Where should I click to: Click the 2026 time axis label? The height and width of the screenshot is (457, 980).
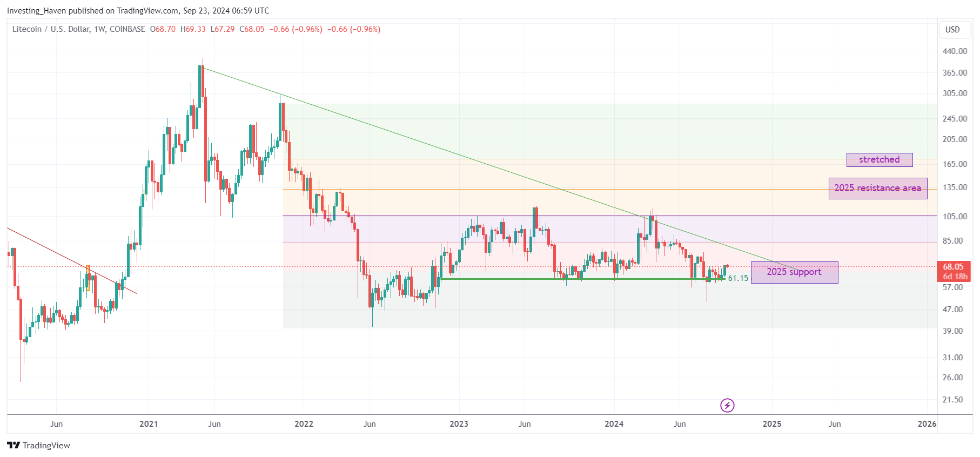click(x=927, y=424)
